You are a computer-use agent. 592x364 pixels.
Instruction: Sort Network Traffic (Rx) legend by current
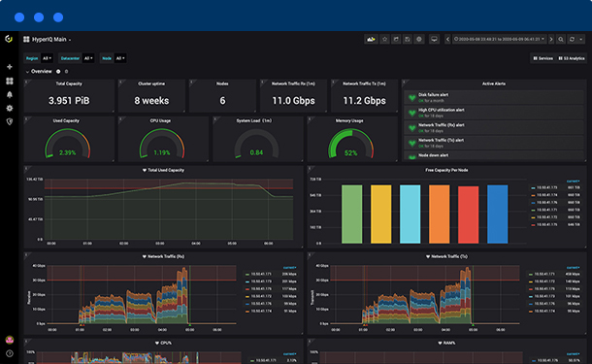click(289, 268)
